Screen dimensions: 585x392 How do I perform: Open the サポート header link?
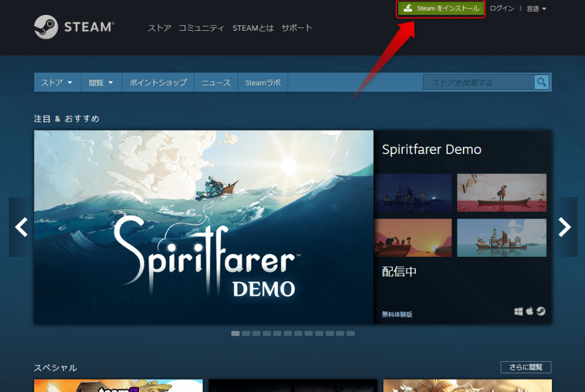coord(296,28)
